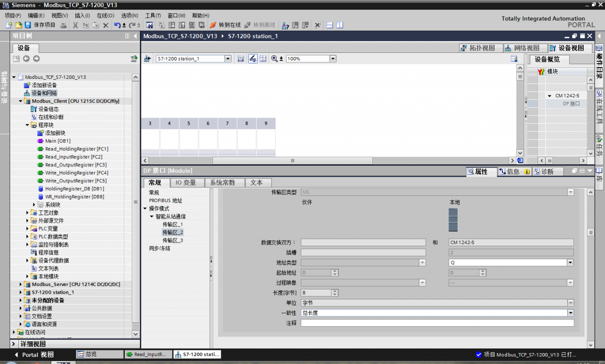Viewport: 605px width, 364px height.
Task: Switch to the 信息 info tab
Action: 514,171
